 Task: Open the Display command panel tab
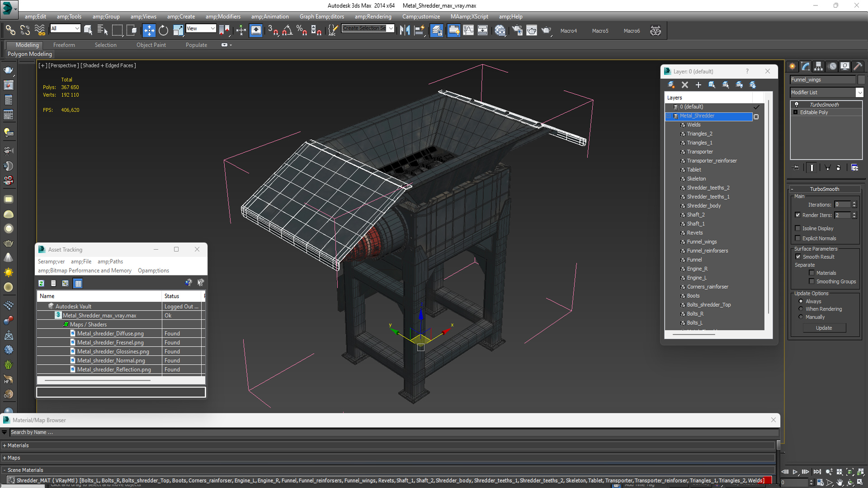click(x=845, y=66)
